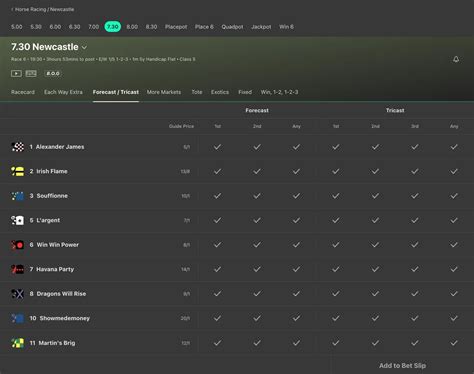Image resolution: width=474 pixels, height=374 pixels.
Task: Click the Guide Price column header
Action: pyautogui.click(x=181, y=126)
